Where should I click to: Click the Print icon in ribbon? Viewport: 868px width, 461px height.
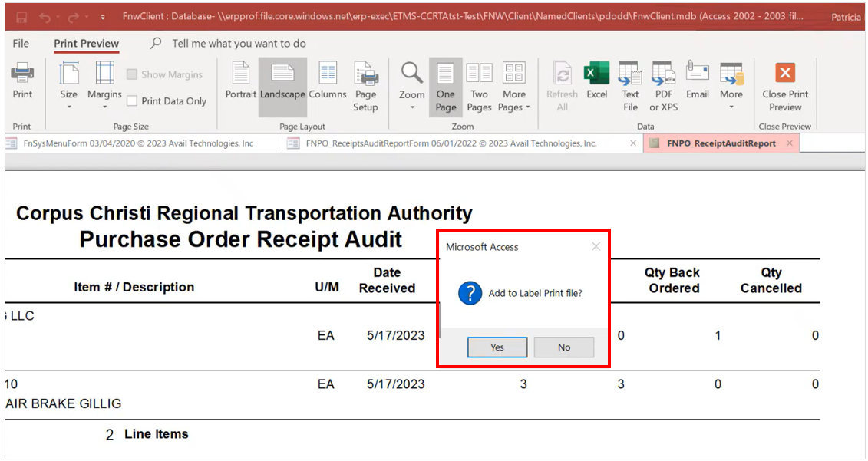tap(22, 81)
